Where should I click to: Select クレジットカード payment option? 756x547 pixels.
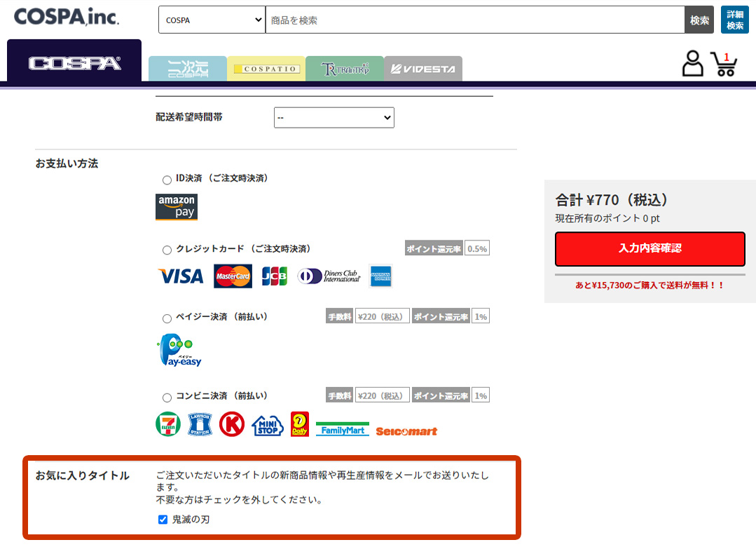167,250
